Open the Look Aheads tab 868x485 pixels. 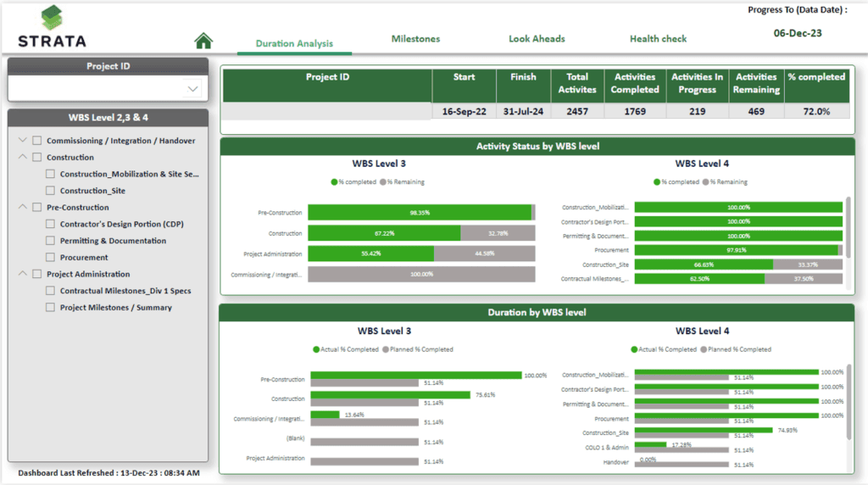click(537, 39)
